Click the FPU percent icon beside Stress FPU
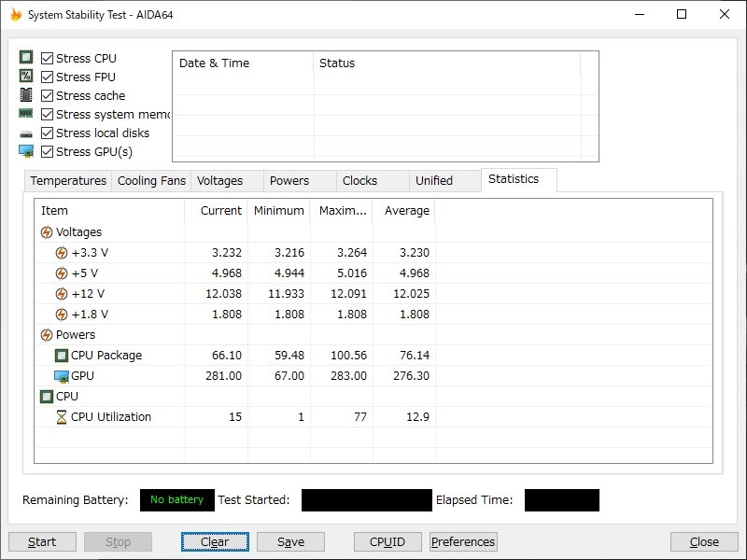Image resolution: width=747 pixels, height=560 pixels. click(x=26, y=77)
